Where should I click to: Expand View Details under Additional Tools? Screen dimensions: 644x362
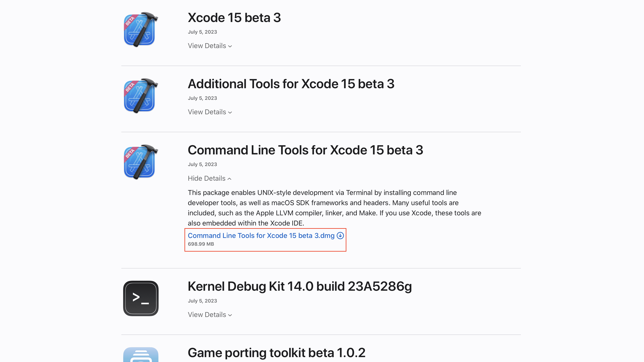coord(210,112)
